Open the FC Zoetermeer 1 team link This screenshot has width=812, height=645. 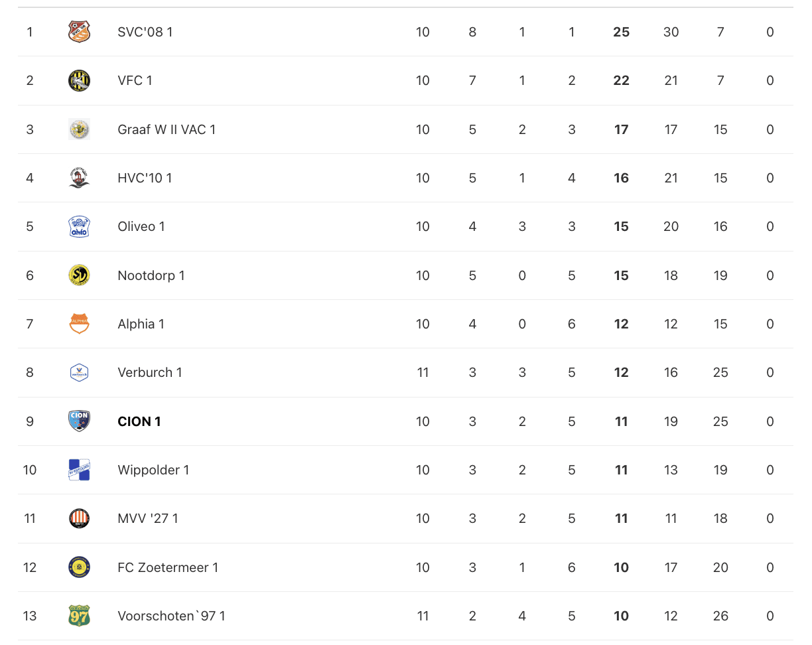(x=167, y=567)
